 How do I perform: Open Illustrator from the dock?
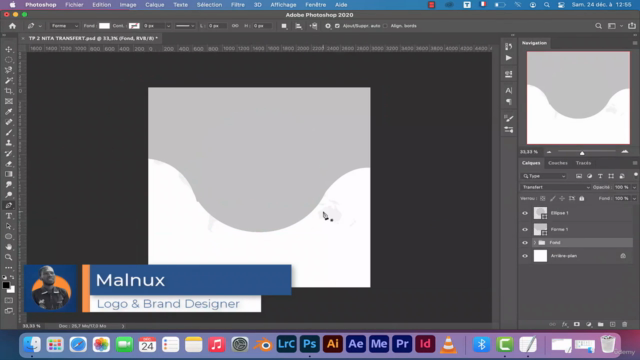pos(332,344)
